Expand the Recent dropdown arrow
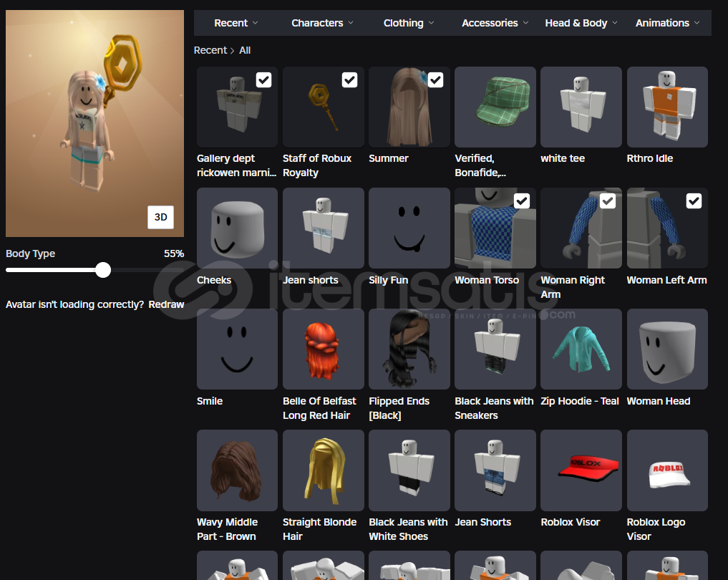 pos(256,23)
